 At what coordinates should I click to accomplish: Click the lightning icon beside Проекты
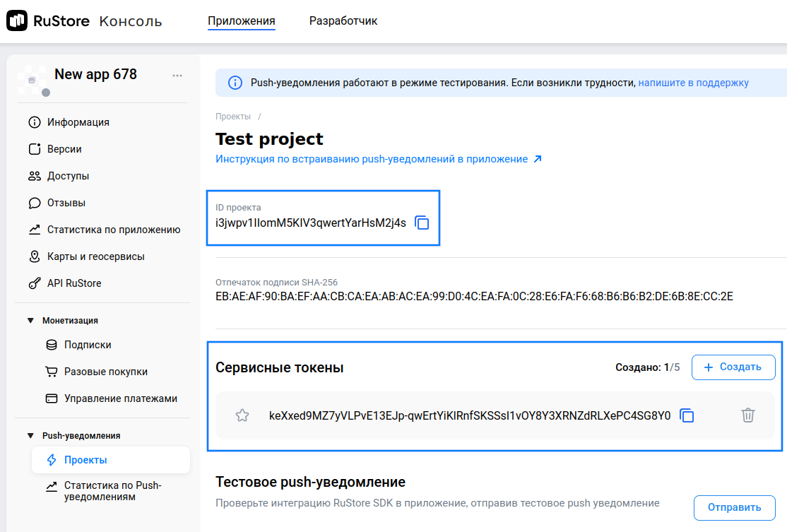pyautogui.click(x=52, y=460)
